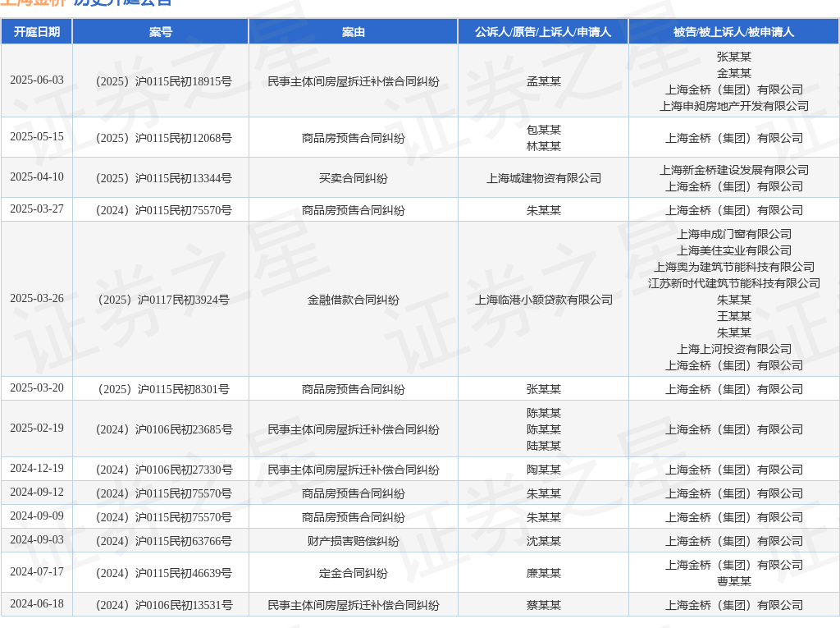Select case number 沪0115民初12068号
The height and width of the screenshot is (628, 840).
(164, 139)
